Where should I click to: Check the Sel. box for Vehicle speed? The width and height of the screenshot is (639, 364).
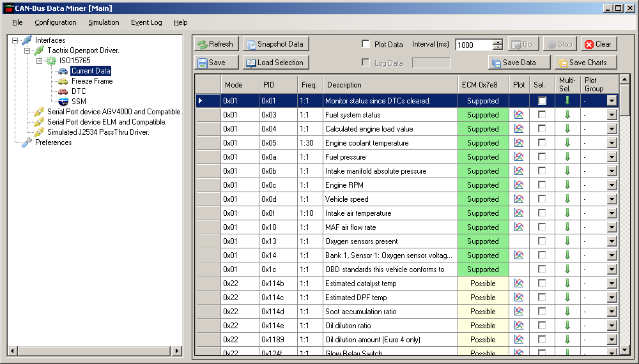point(542,199)
